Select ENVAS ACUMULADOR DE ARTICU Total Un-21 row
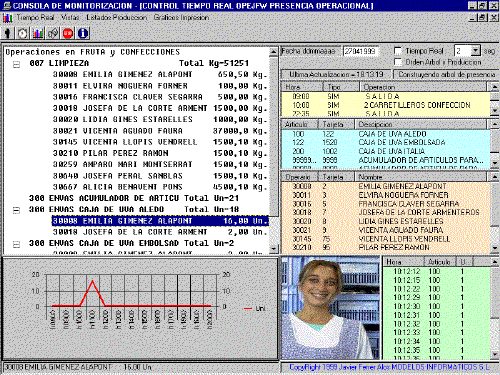This screenshot has height=375, width=500. (134, 198)
